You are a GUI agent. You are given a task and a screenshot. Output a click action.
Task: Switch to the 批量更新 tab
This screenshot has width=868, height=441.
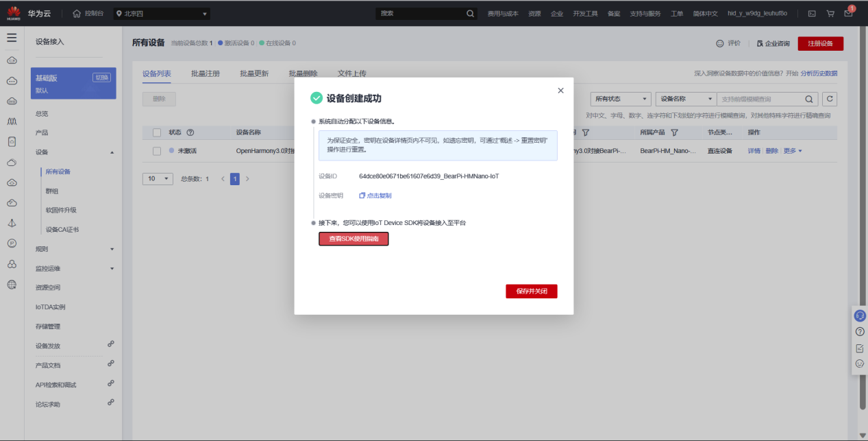pos(254,73)
